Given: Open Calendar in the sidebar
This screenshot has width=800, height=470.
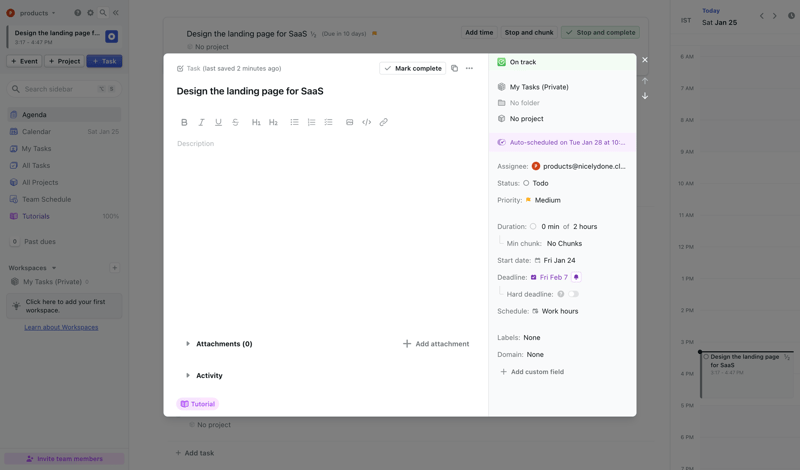Looking at the screenshot, I should click(x=64, y=132).
